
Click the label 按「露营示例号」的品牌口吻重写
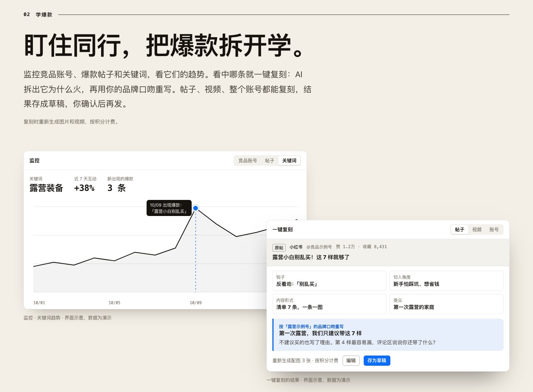(311, 327)
